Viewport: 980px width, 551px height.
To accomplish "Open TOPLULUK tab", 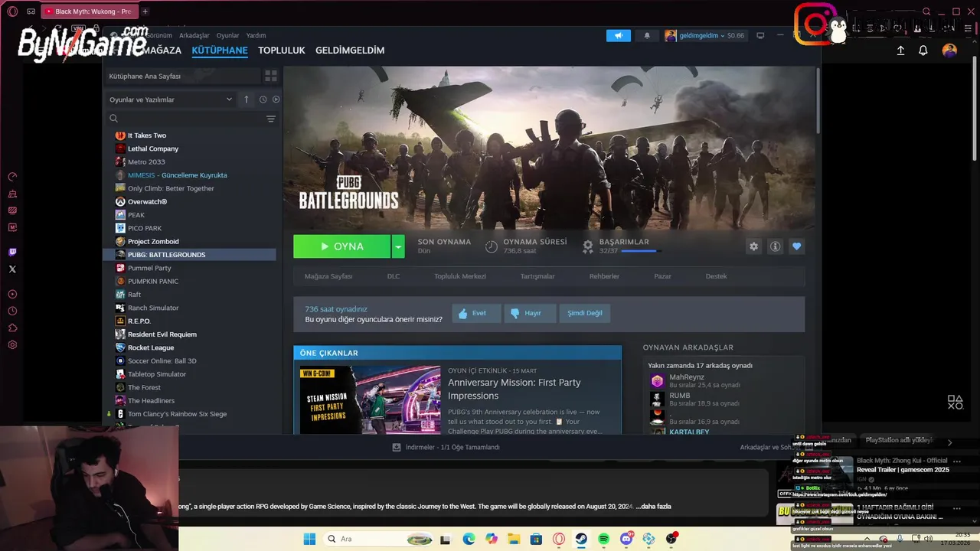I will coord(282,51).
